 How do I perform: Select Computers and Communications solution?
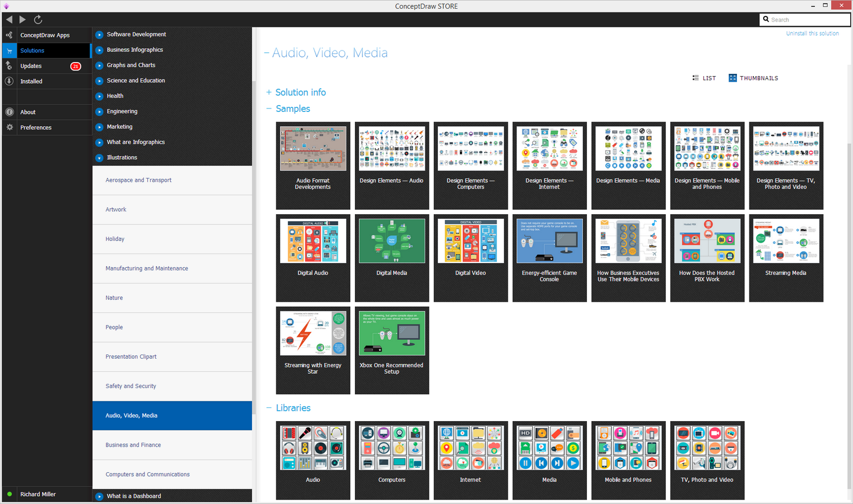point(172,474)
